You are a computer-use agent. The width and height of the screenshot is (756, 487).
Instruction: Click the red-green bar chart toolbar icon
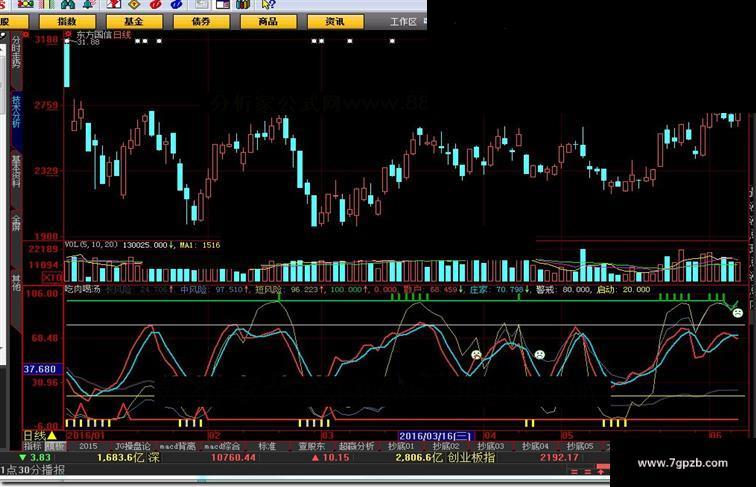(x=46, y=4)
